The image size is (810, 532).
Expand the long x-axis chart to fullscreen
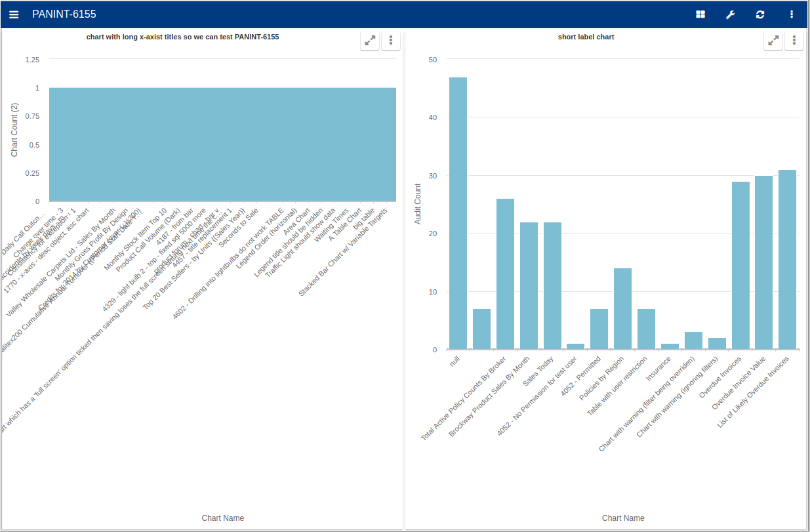(x=370, y=40)
